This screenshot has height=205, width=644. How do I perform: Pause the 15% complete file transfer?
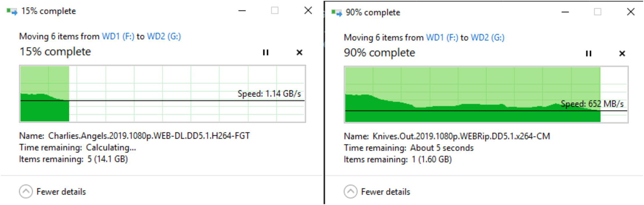265,52
